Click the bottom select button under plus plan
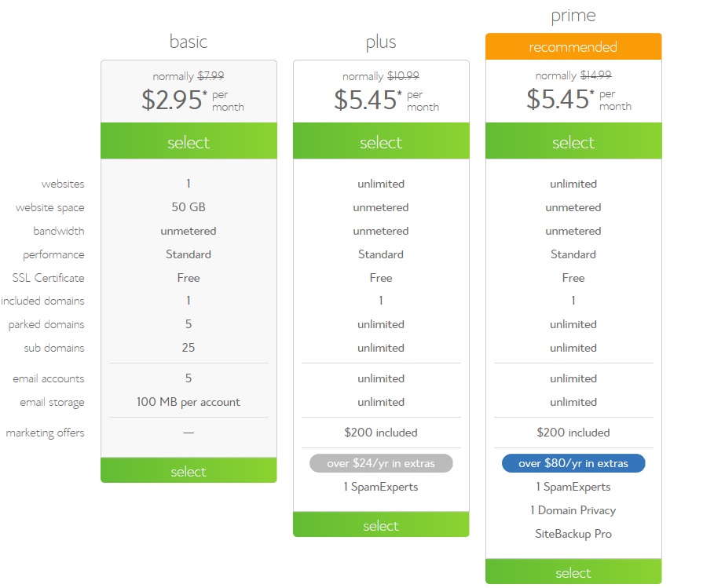The height and width of the screenshot is (588, 703). click(x=381, y=524)
